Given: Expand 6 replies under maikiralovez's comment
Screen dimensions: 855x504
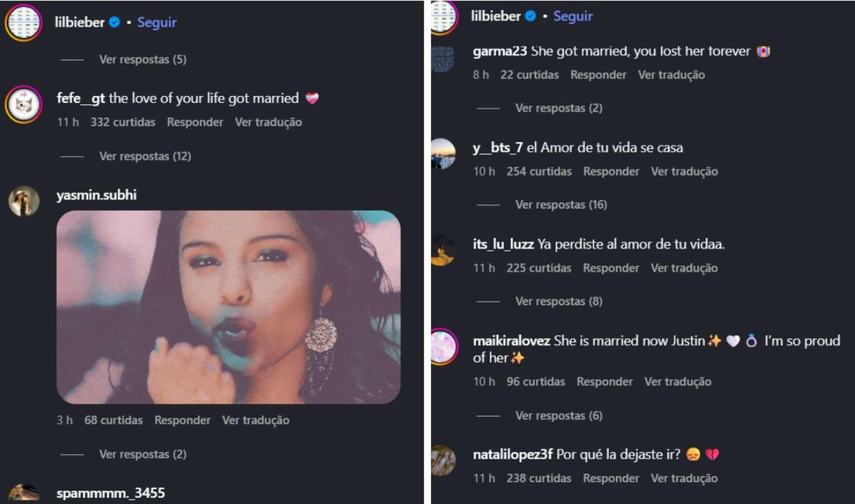Looking at the screenshot, I should (x=559, y=416).
